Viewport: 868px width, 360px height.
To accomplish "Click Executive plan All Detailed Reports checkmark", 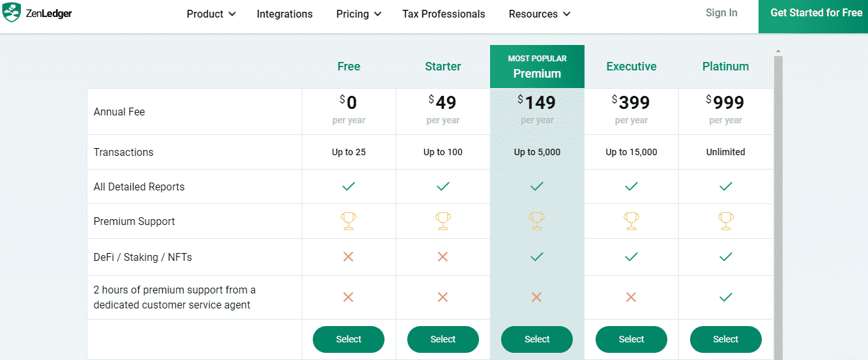I will tap(631, 187).
